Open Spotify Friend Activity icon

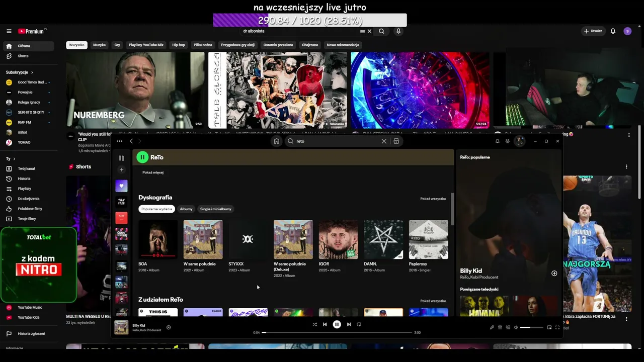point(508,141)
